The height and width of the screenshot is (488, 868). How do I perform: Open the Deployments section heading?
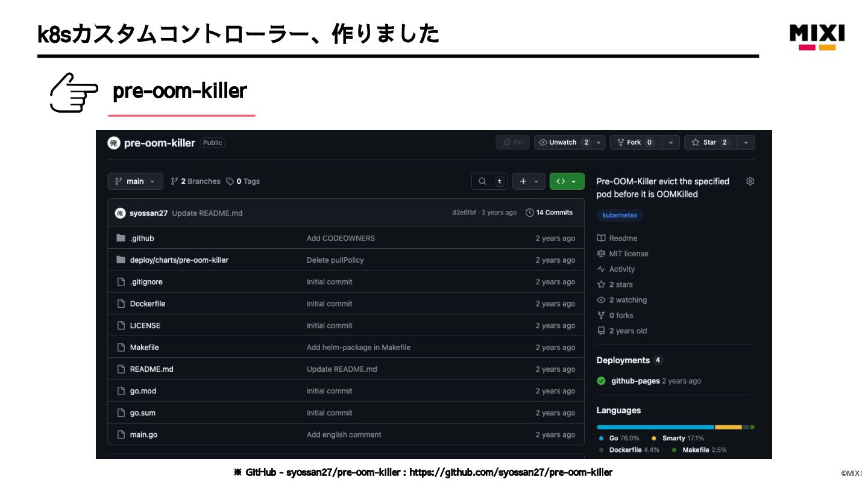click(623, 360)
